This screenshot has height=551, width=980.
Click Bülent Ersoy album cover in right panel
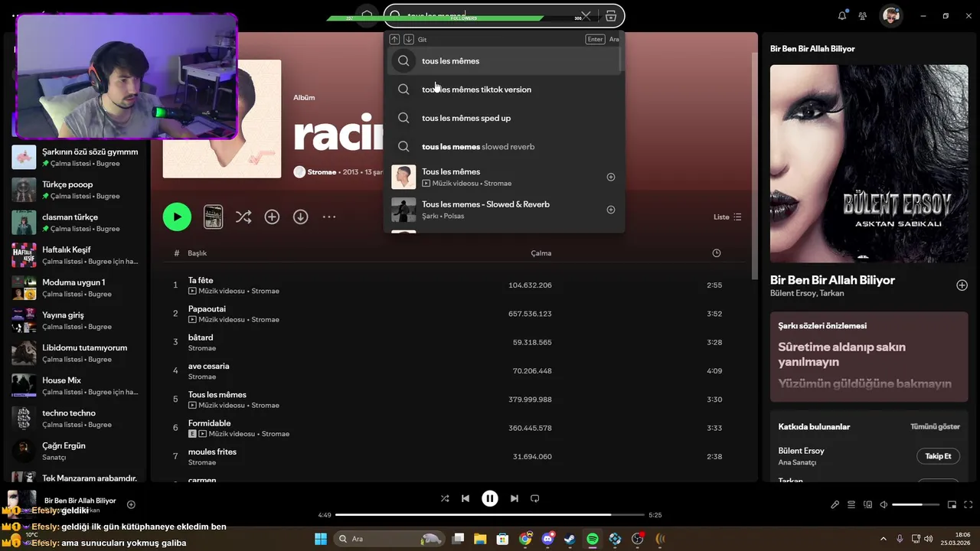[869, 163]
